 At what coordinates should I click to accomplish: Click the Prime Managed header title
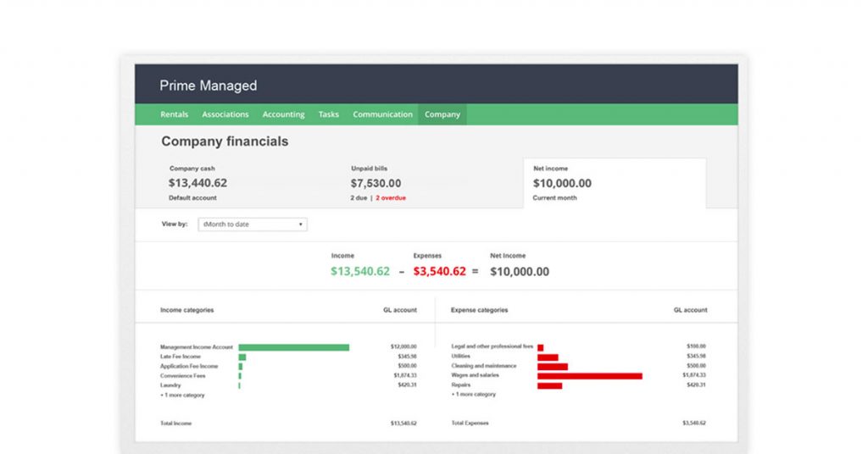(208, 86)
